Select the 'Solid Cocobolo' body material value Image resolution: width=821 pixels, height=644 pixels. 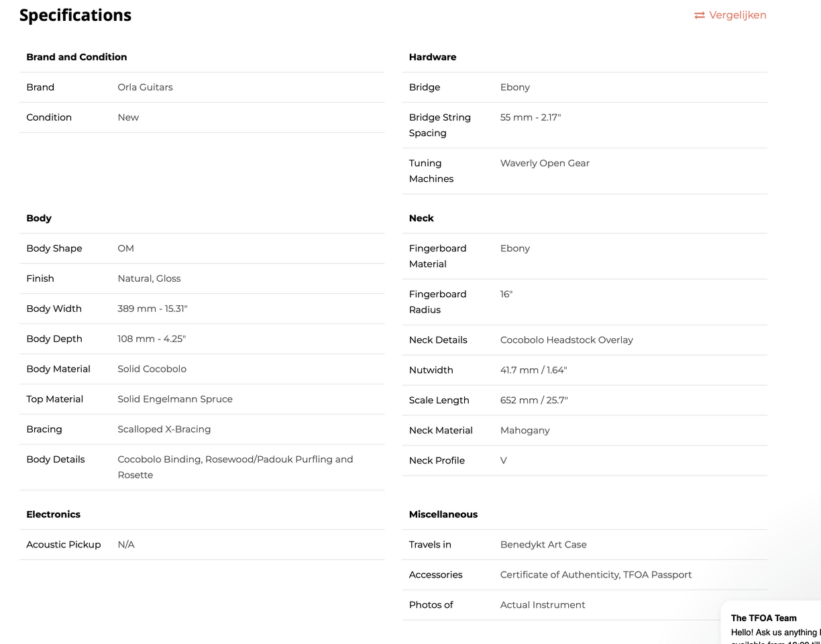click(x=152, y=369)
